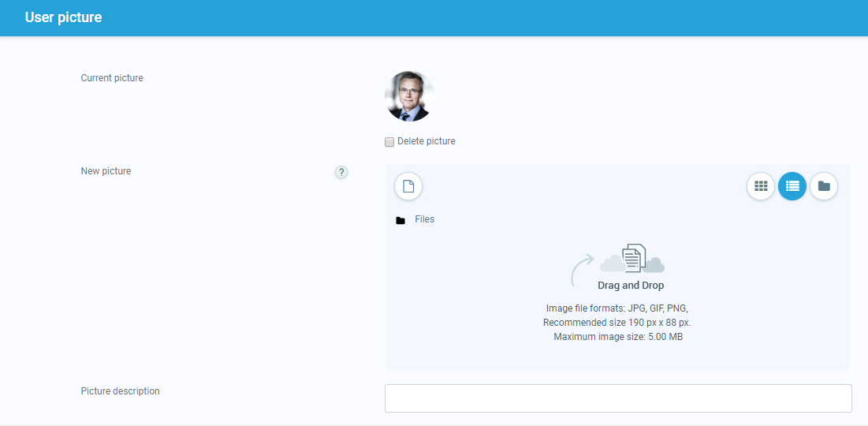Click the small black folder icon
Image resolution: width=868 pixels, height=426 pixels.
point(400,220)
